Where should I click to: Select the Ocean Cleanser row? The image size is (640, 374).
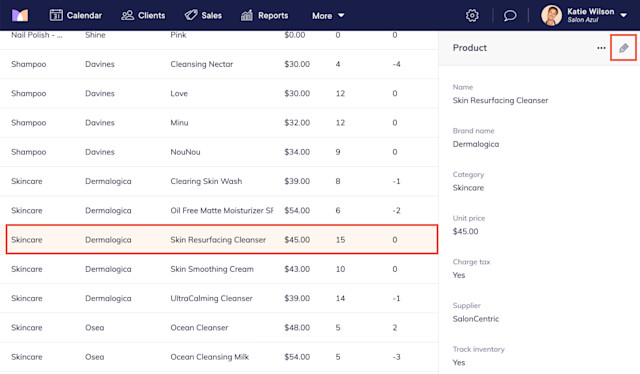[x=219, y=328]
